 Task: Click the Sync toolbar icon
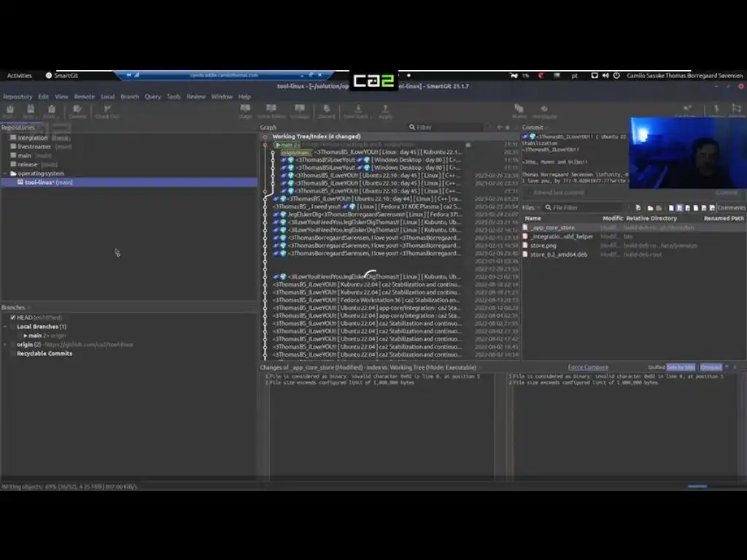[x=30, y=109]
